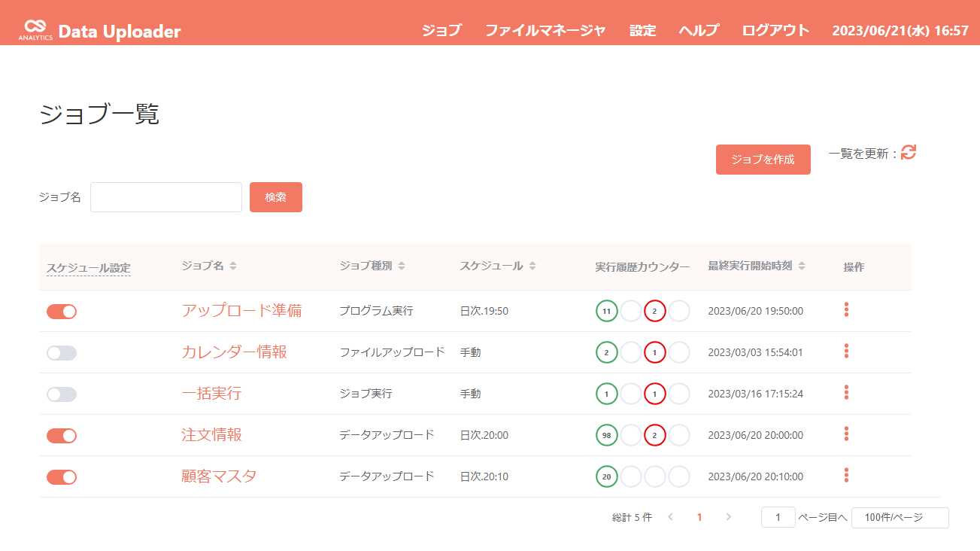Click the ジョブを作成 button
This screenshot has height=551, width=980.
[x=763, y=160]
